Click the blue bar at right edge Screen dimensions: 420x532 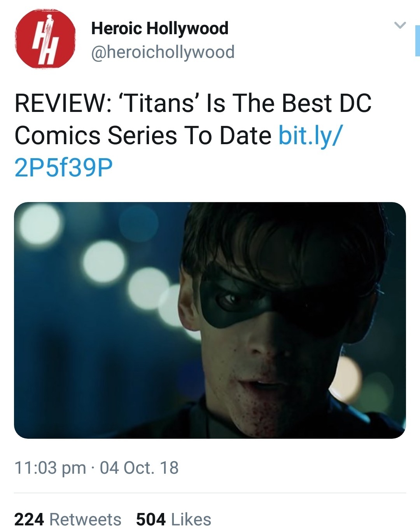point(417,40)
